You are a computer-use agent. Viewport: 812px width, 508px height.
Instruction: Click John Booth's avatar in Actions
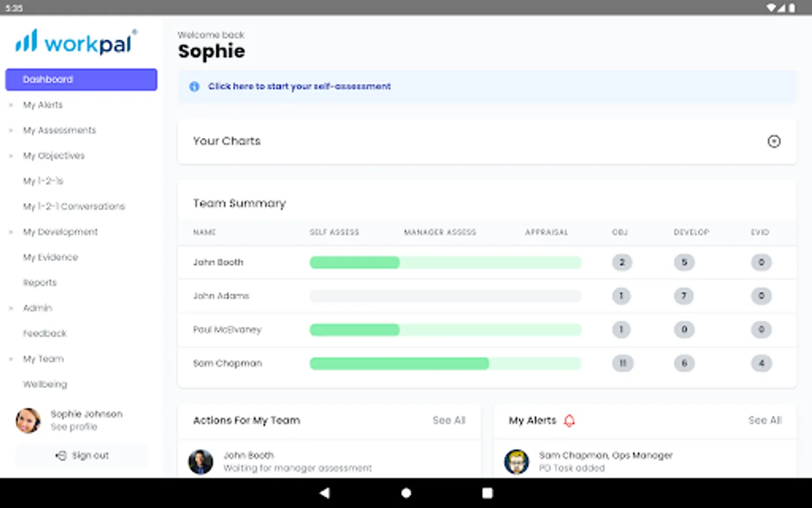pos(201,462)
